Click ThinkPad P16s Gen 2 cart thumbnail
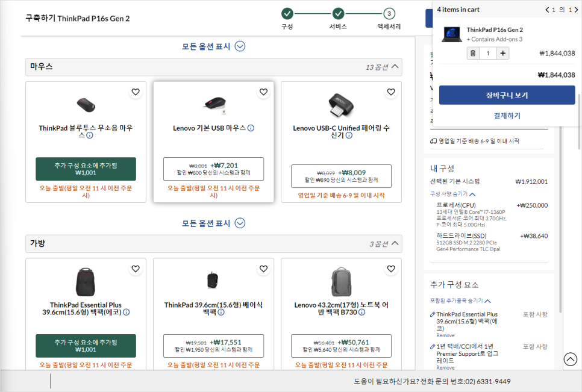 tap(452, 34)
